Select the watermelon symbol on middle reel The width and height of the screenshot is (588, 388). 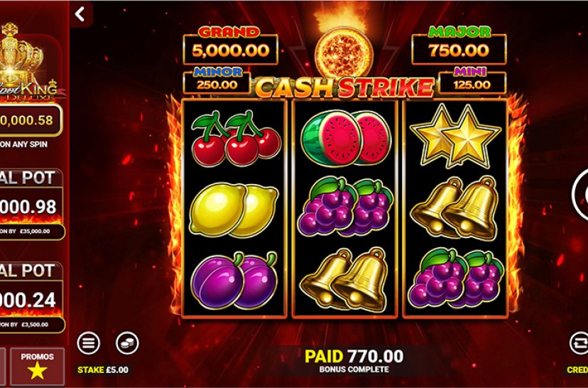(x=345, y=138)
